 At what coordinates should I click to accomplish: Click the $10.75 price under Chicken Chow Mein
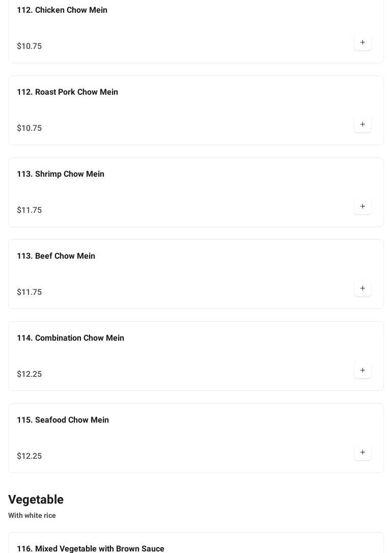(x=29, y=46)
